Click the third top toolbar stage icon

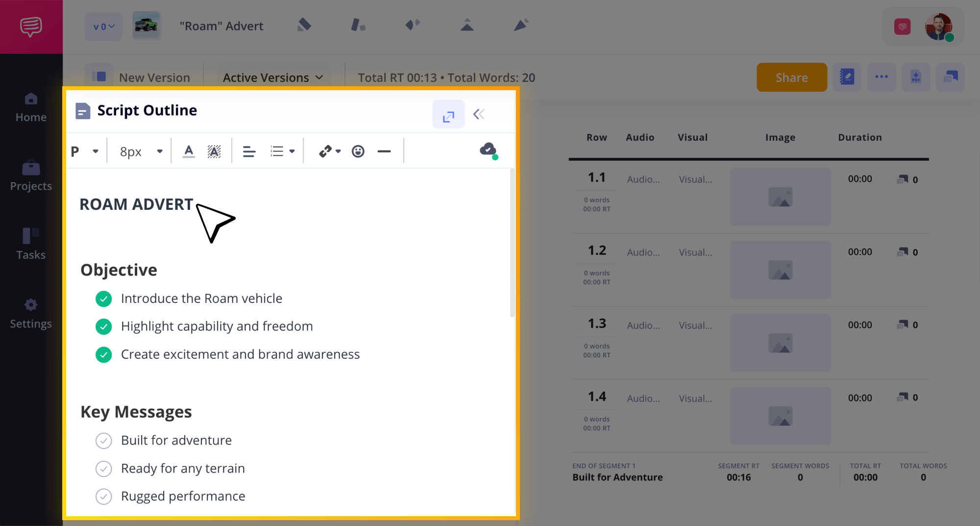[x=413, y=25]
